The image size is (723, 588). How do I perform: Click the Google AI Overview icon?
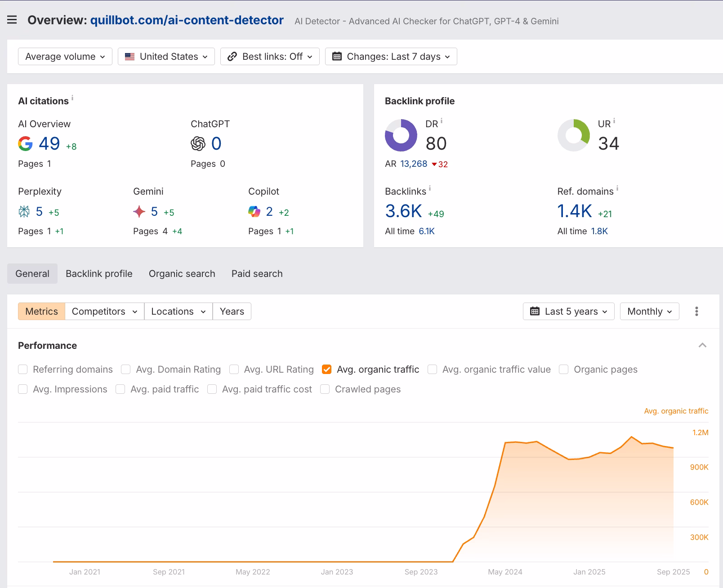tap(26, 143)
